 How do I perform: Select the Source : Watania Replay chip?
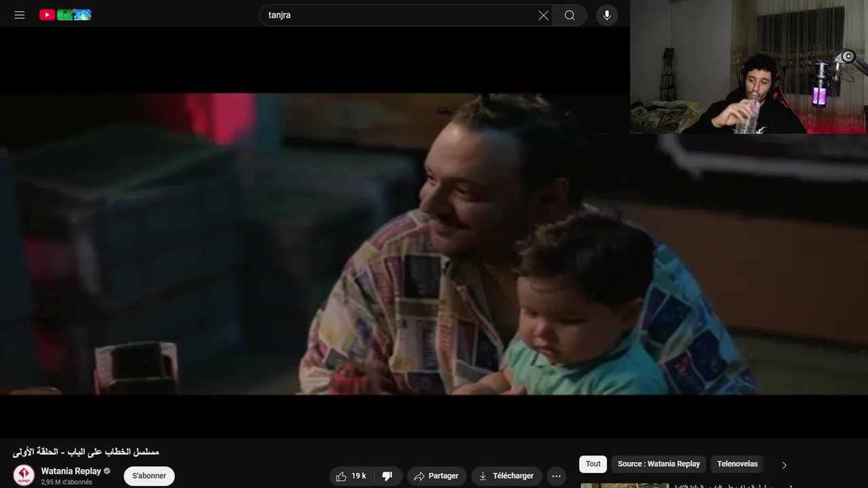(x=658, y=464)
